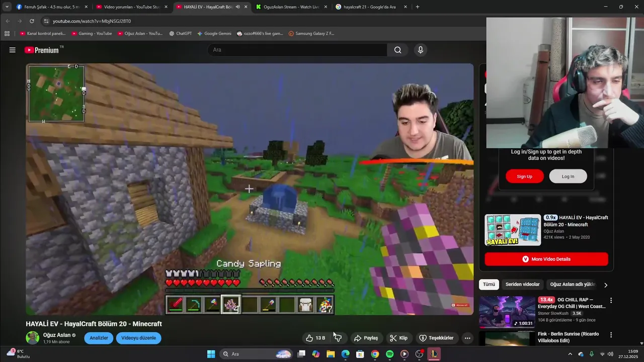Image resolution: width=644 pixels, height=362 pixels.
Task: Go forward with browser forward arrow
Action: coord(20,21)
